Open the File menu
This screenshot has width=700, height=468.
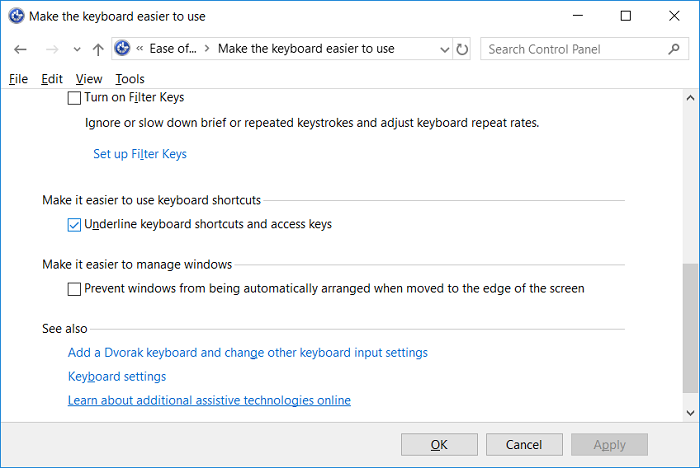click(18, 79)
